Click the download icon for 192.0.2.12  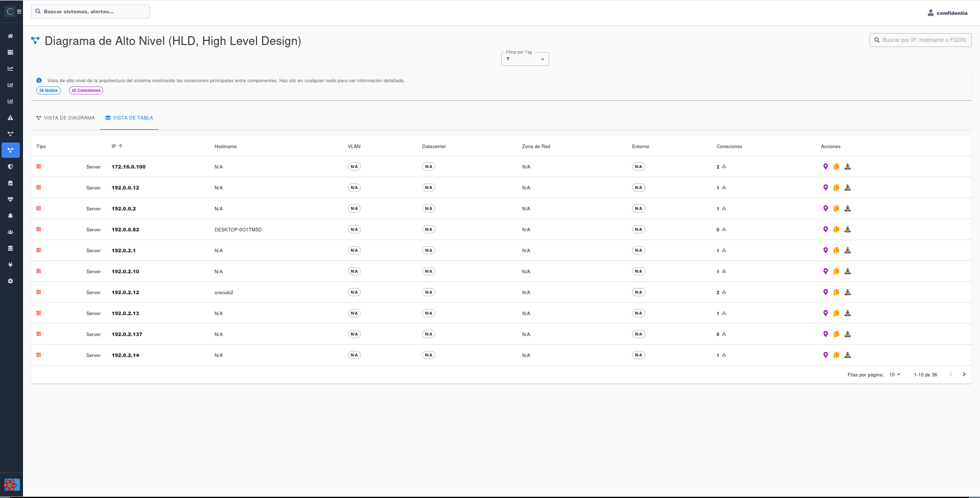[x=848, y=292]
